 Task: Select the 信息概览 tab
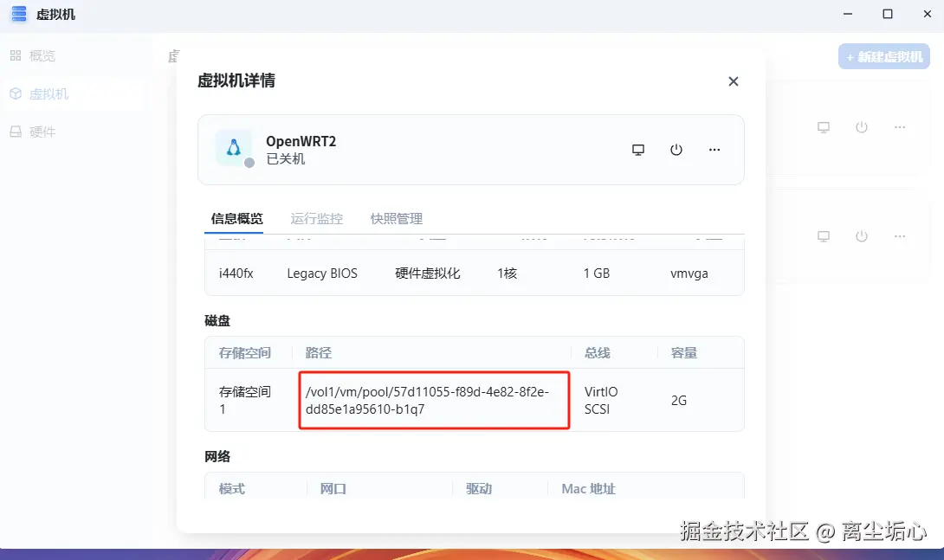pos(237,218)
